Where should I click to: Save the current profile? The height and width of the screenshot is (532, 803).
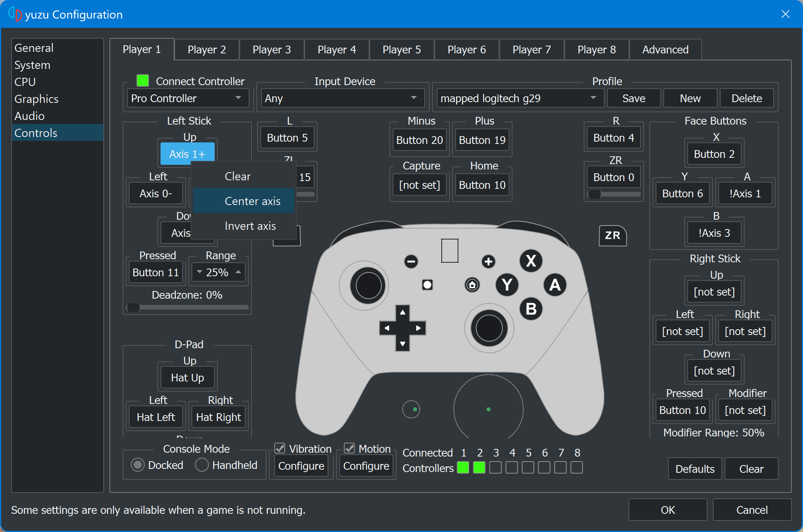[x=633, y=98]
